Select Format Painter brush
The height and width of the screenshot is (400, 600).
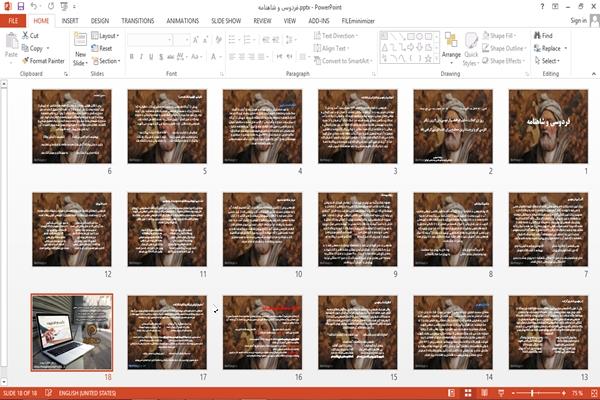point(43,61)
